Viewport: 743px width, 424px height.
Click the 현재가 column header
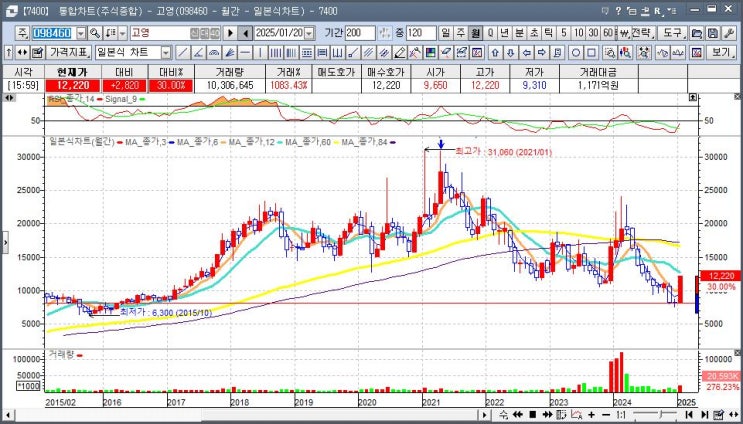(x=73, y=72)
